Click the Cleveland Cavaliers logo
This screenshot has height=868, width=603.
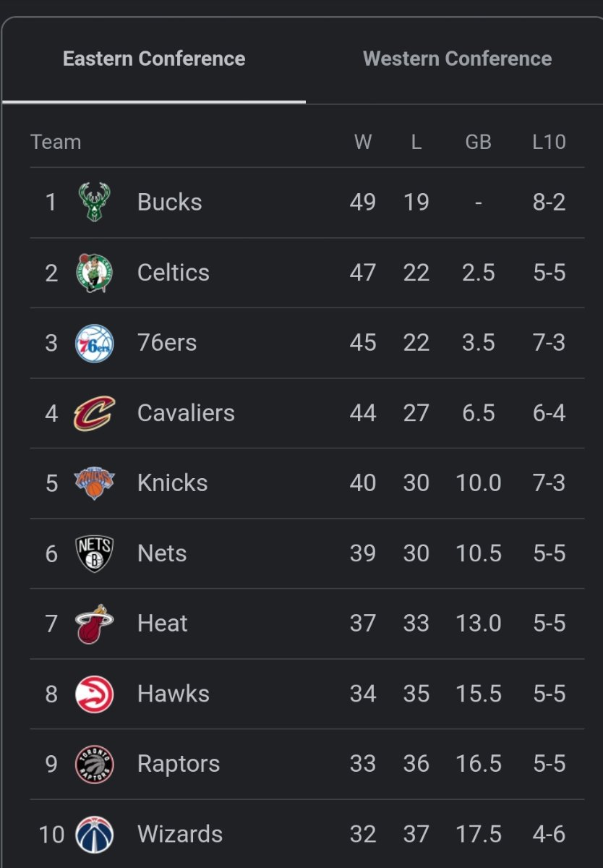point(95,413)
